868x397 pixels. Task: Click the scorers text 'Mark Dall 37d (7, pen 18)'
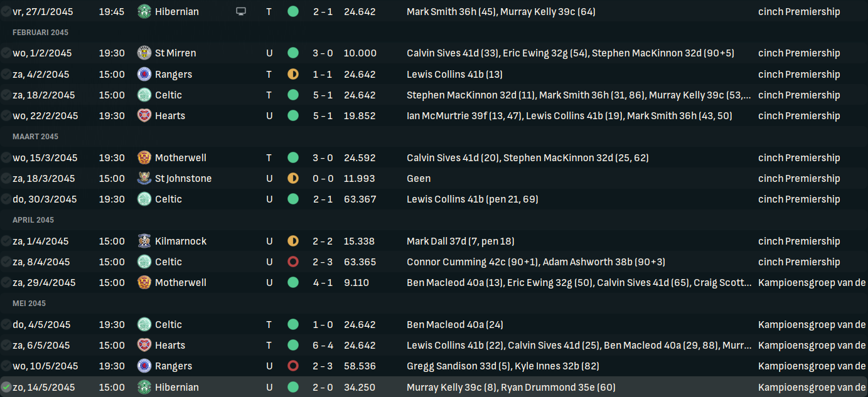[461, 241]
